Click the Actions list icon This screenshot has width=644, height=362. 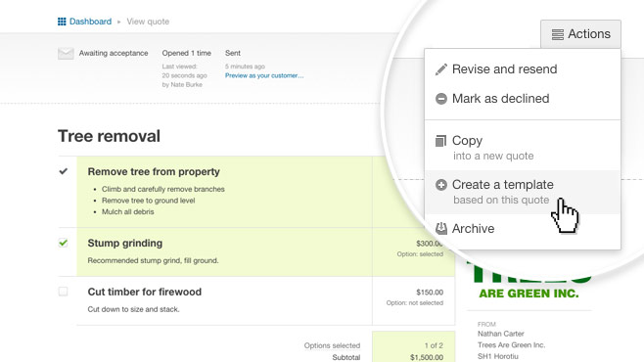(x=557, y=34)
